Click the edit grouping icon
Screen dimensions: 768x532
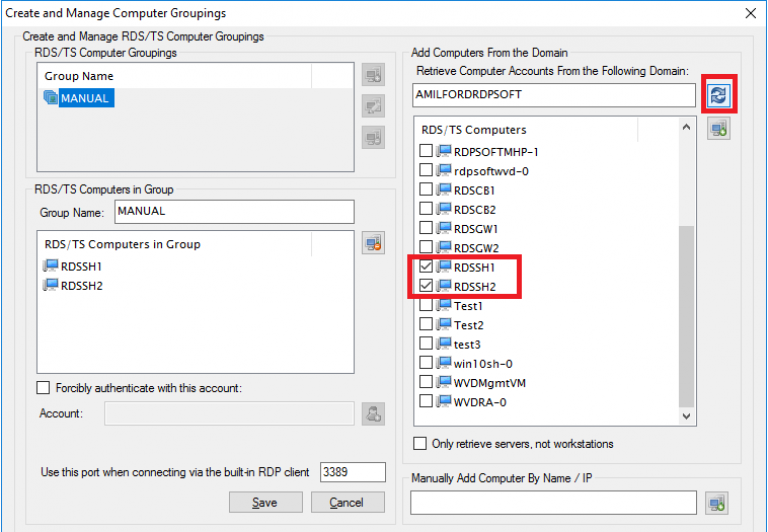[373, 106]
